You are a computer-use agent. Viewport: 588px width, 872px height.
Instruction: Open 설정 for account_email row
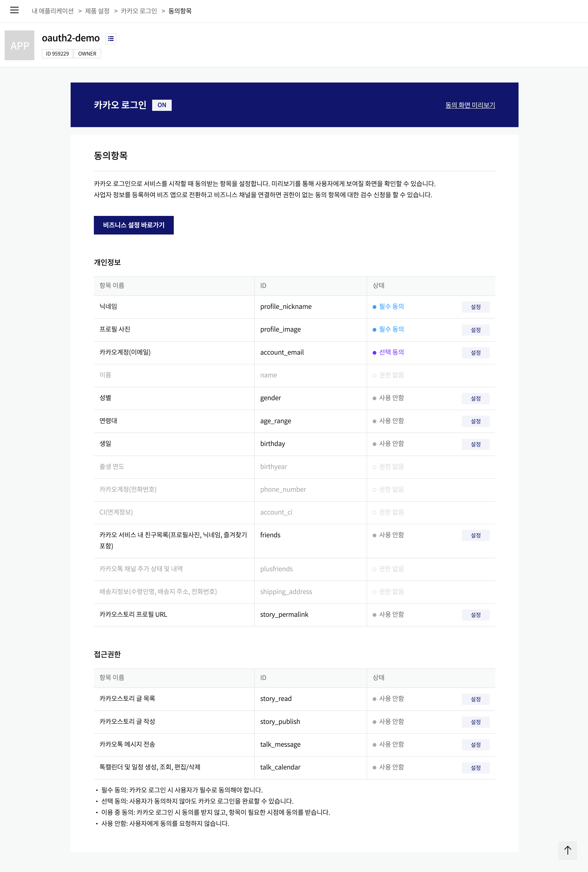pos(476,353)
